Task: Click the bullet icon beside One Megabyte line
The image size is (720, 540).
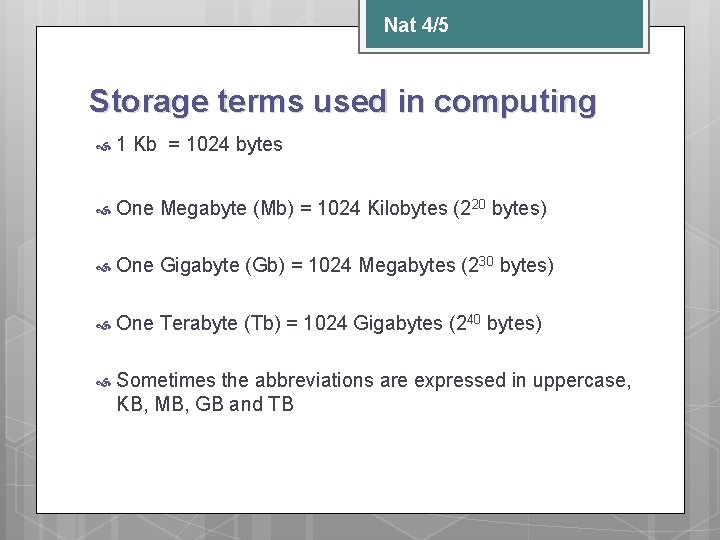Action: tap(103, 211)
